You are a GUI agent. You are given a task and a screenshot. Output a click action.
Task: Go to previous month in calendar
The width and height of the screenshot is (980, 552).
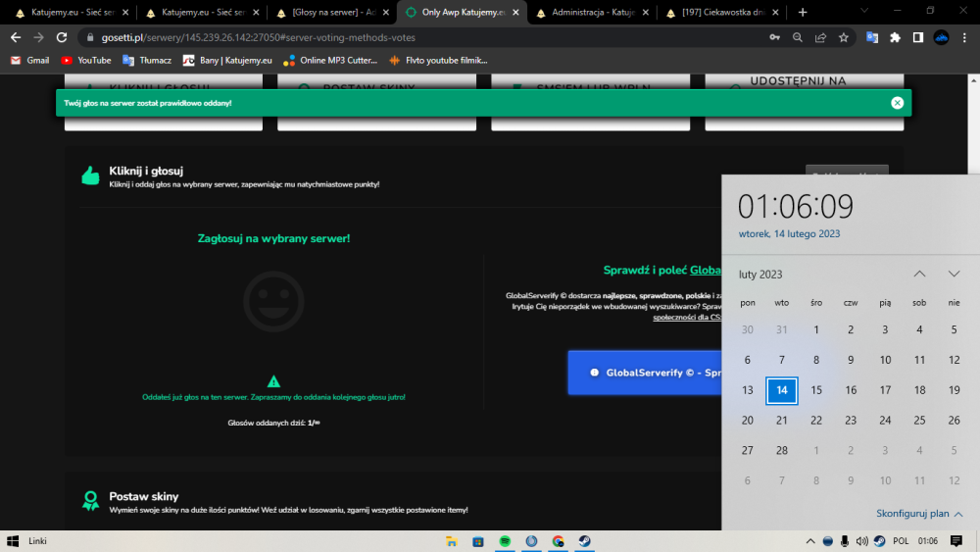point(919,274)
